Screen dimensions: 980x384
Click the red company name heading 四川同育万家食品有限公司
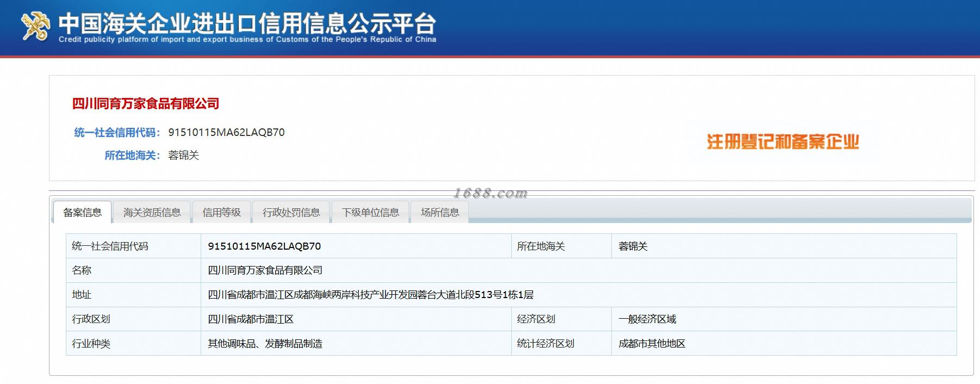(146, 103)
